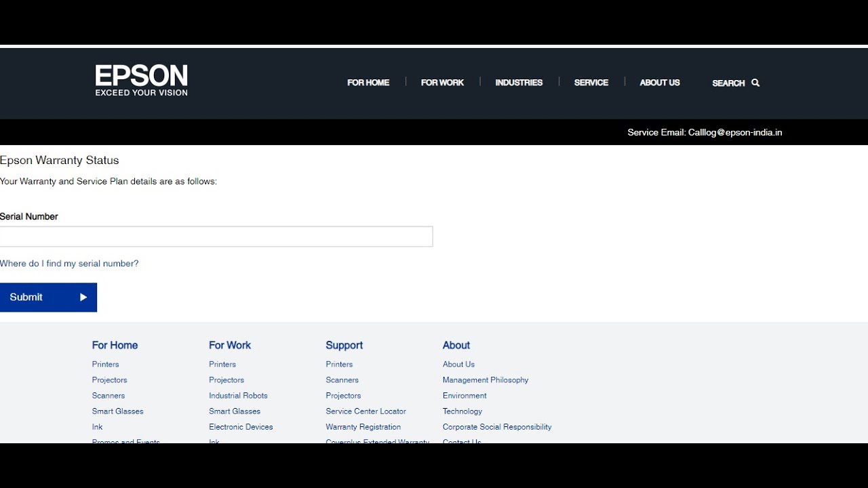Viewport: 868px width, 488px height.
Task: Open the Corporate Social Responsibility link
Action: click(497, 427)
